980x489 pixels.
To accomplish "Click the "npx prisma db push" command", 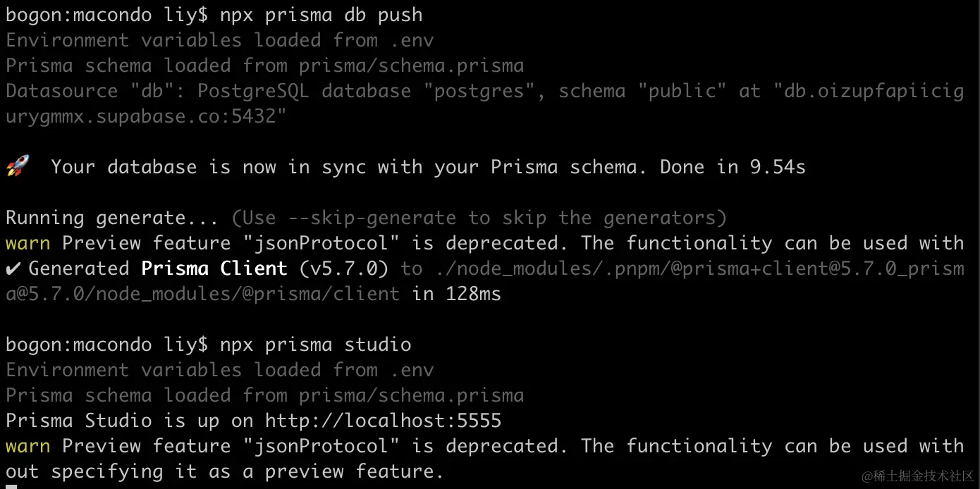I will pyautogui.click(x=321, y=15).
